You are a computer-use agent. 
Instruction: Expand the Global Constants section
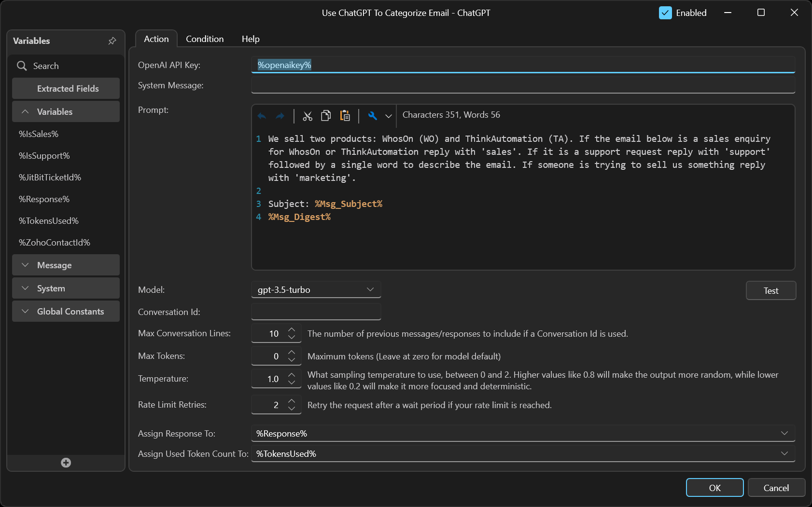click(66, 311)
